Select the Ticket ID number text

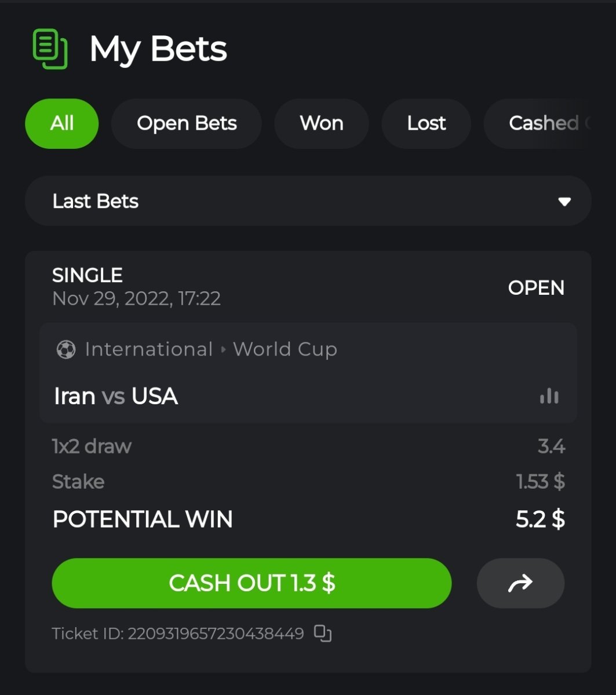pyautogui.click(x=216, y=634)
